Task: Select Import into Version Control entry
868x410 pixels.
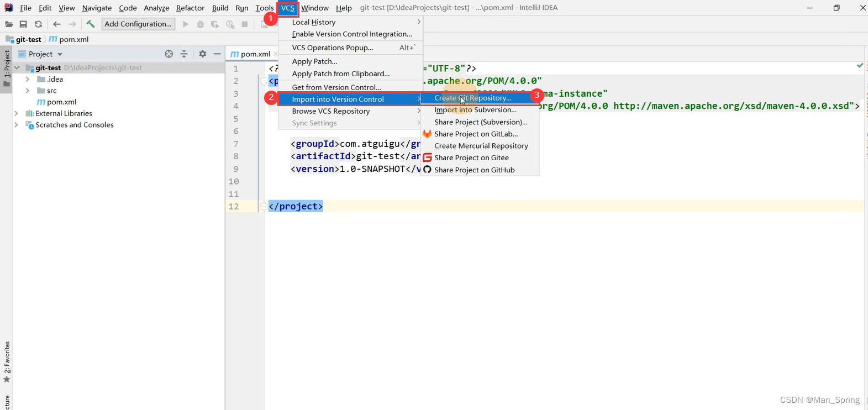Action: (350, 99)
